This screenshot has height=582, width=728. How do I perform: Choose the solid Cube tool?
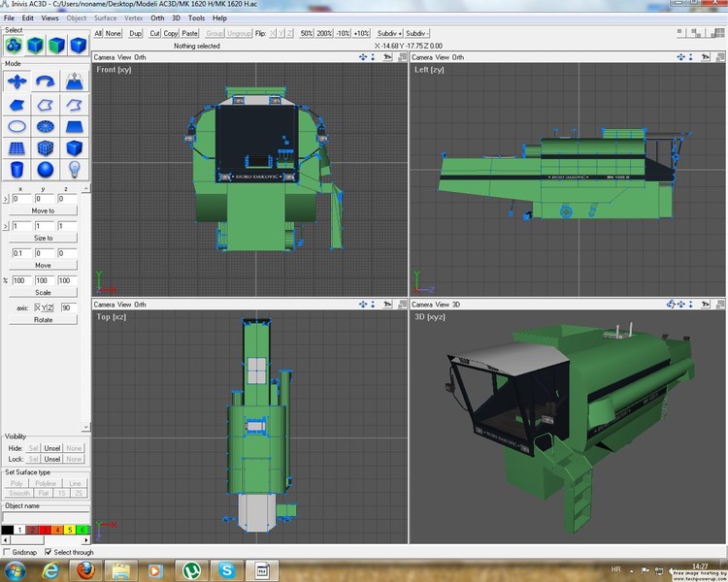pos(74,148)
